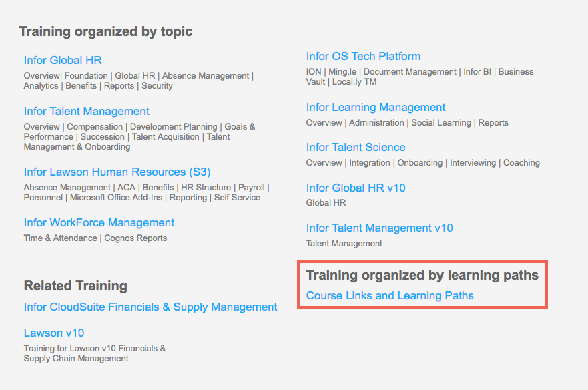Open Infor Talent Management v10
The height and width of the screenshot is (390, 588).
pyautogui.click(x=380, y=228)
